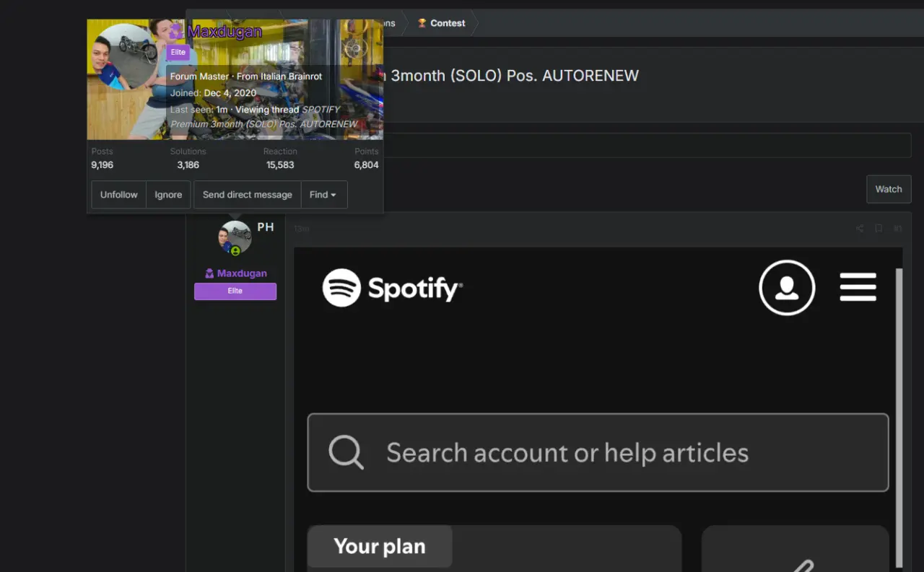Bookmark the post using the bookmark icon
This screenshot has width=924, height=572.
[879, 229]
